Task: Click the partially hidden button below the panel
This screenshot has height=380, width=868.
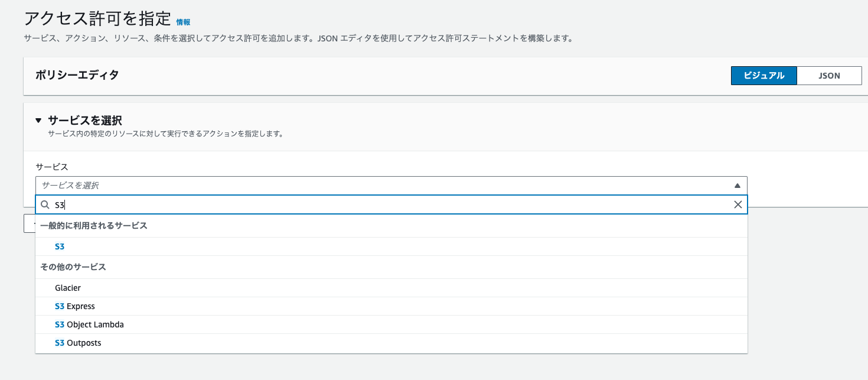Action: pos(29,223)
